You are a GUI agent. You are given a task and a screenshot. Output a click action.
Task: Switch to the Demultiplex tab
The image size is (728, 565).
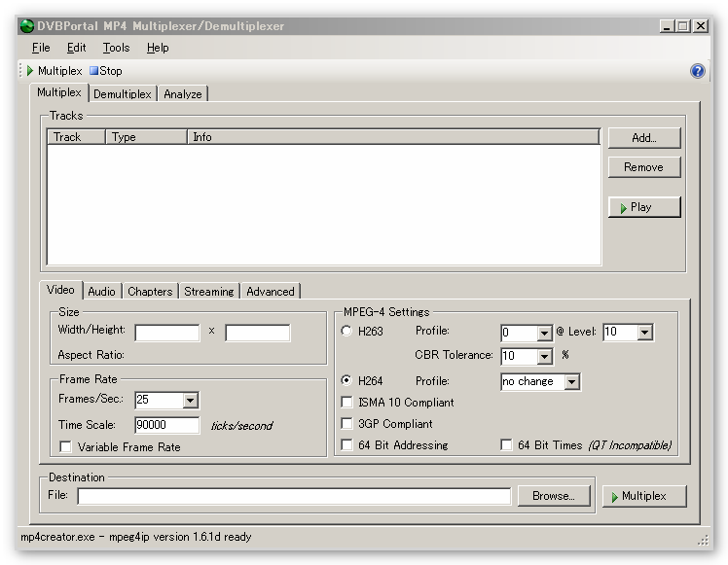click(x=123, y=94)
